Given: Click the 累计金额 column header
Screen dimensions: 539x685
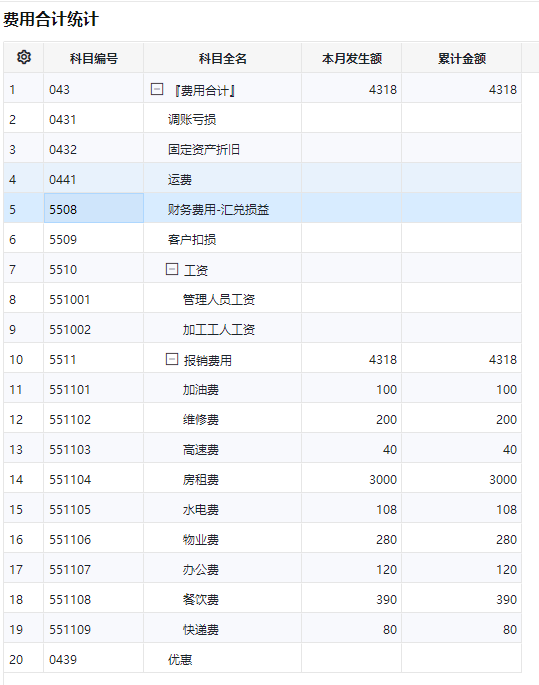Looking at the screenshot, I should point(462,58).
